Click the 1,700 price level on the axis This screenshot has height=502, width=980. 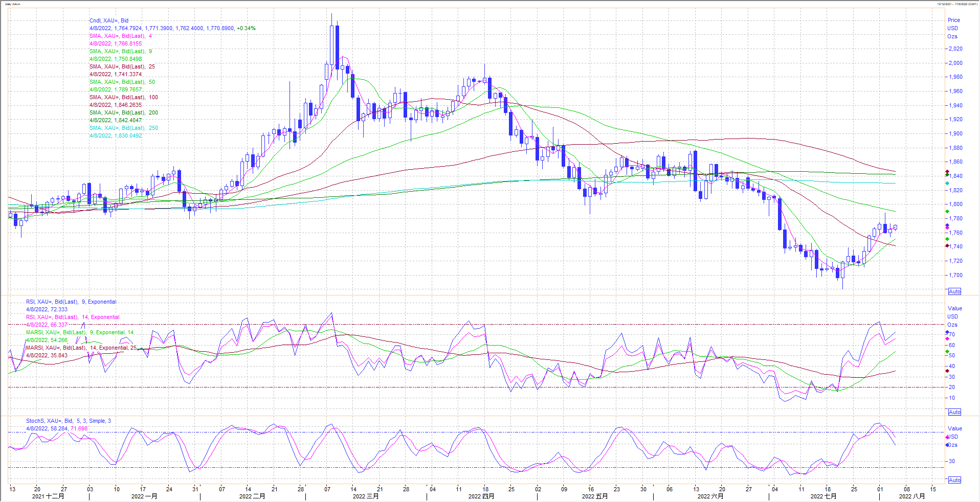click(x=955, y=275)
